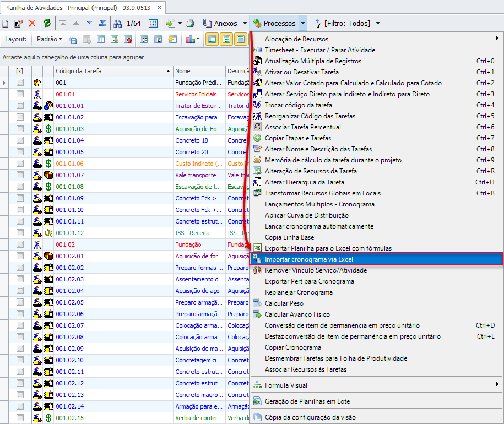Toggle the third highlighted grid view button

click(241, 39)
